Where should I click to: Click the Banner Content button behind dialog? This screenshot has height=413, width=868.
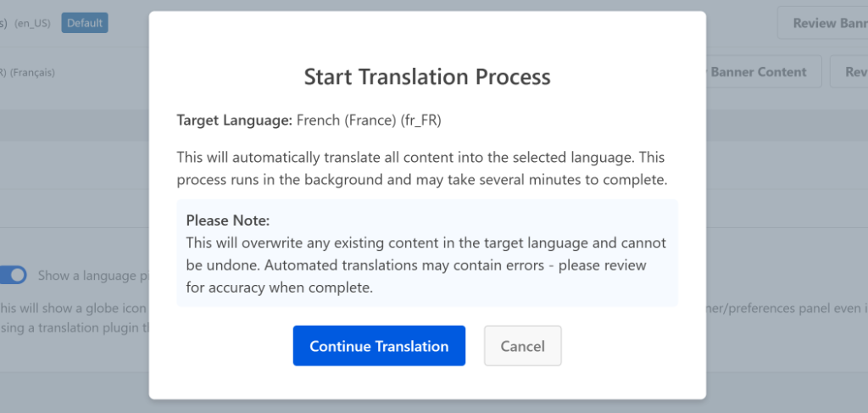pyautogui.click(x=758, y=72)
